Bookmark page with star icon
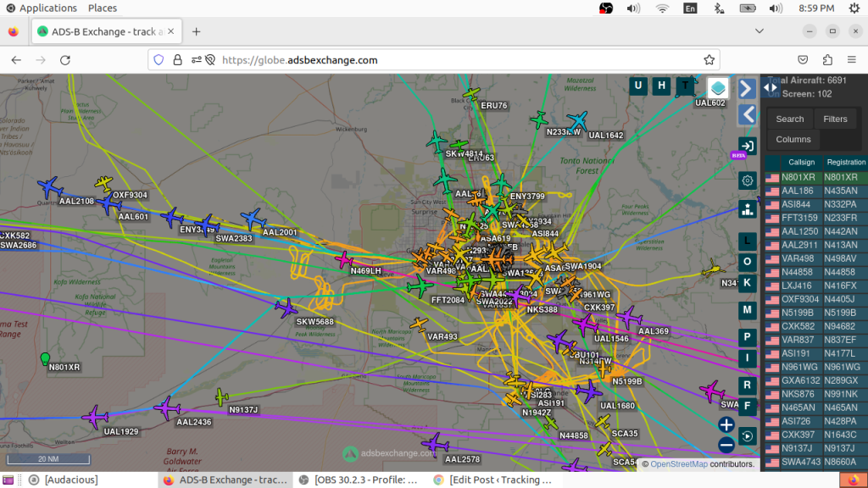 click(709, 60)
